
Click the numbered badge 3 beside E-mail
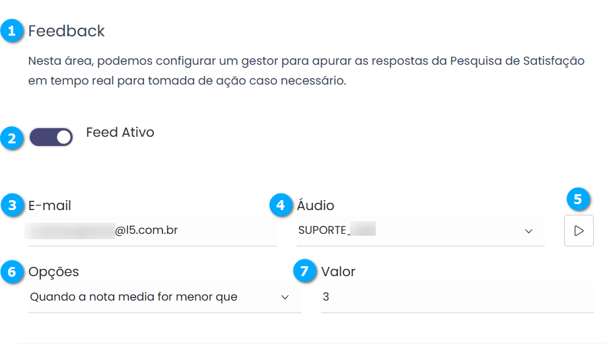point(12,205)
